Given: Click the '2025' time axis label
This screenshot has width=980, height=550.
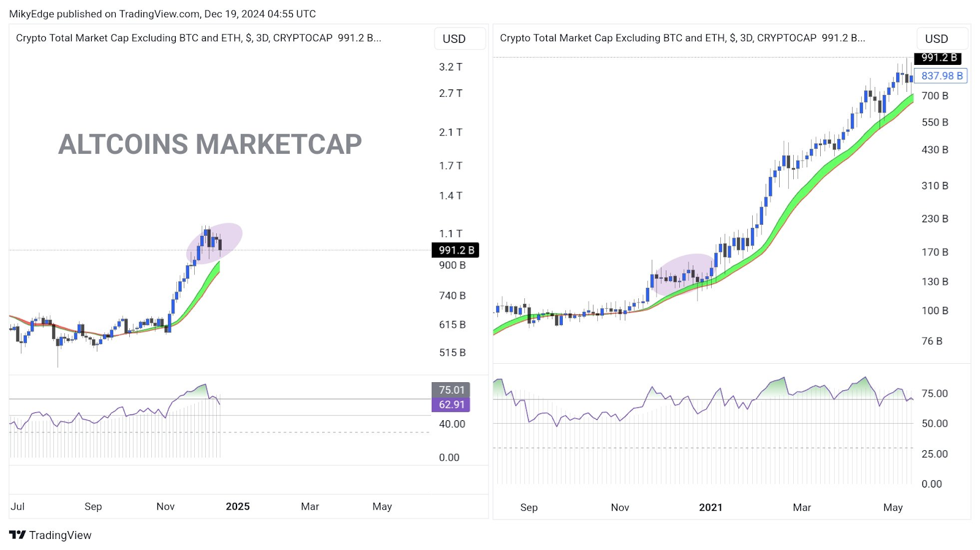Looking at the screenshot, I should click(x=238, y=507).
